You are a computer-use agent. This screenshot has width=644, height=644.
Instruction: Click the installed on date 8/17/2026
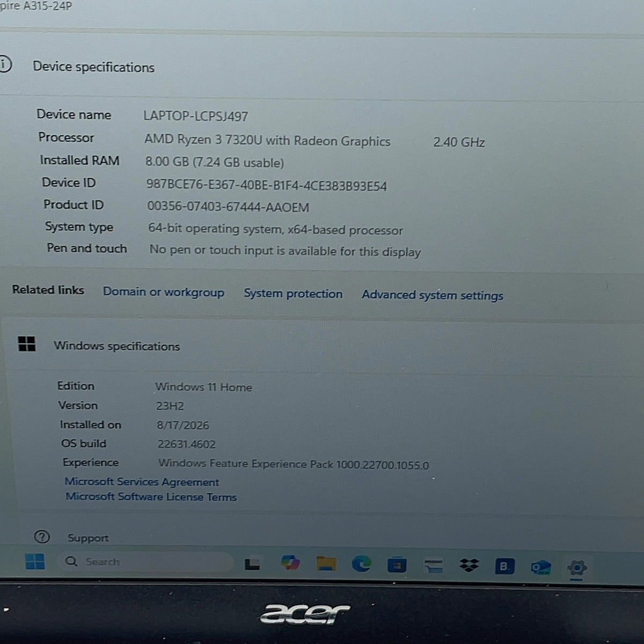[183, 425]
